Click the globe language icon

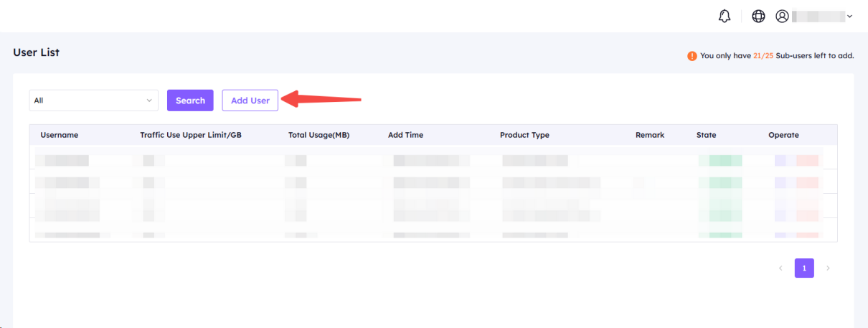[x=758, y=16]
